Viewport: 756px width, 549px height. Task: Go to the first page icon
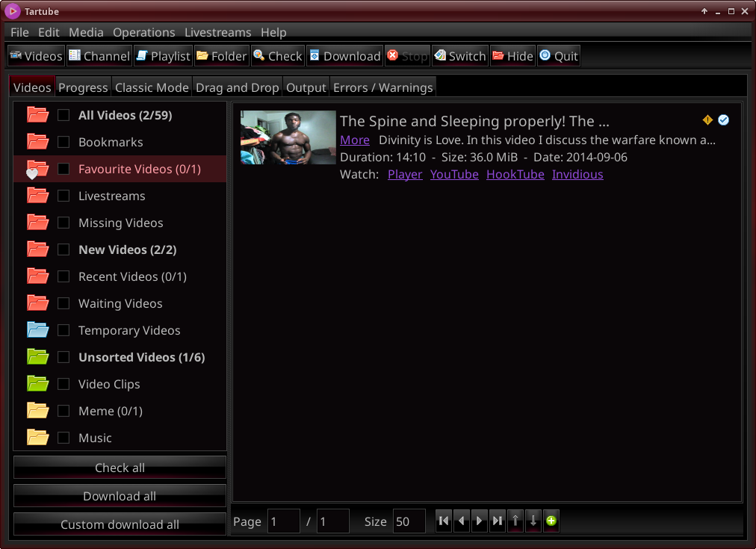pyautogui.click(x=444, y=521)
